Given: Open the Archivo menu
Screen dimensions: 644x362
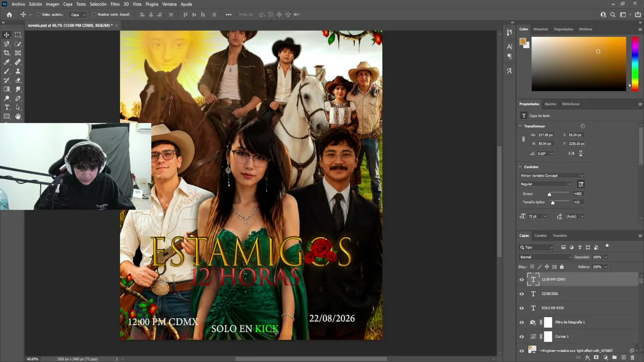Looking at the screenshot, I should coord(18,4).
